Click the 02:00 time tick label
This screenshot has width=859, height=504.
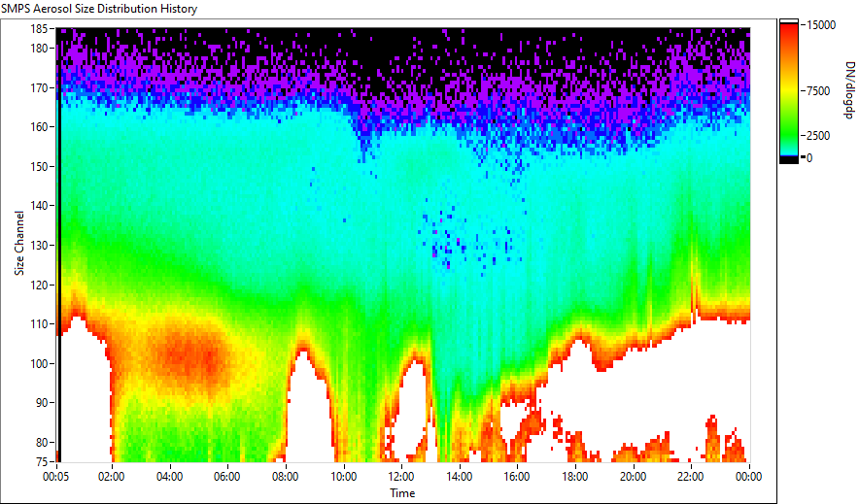click(x=111, y=477)
